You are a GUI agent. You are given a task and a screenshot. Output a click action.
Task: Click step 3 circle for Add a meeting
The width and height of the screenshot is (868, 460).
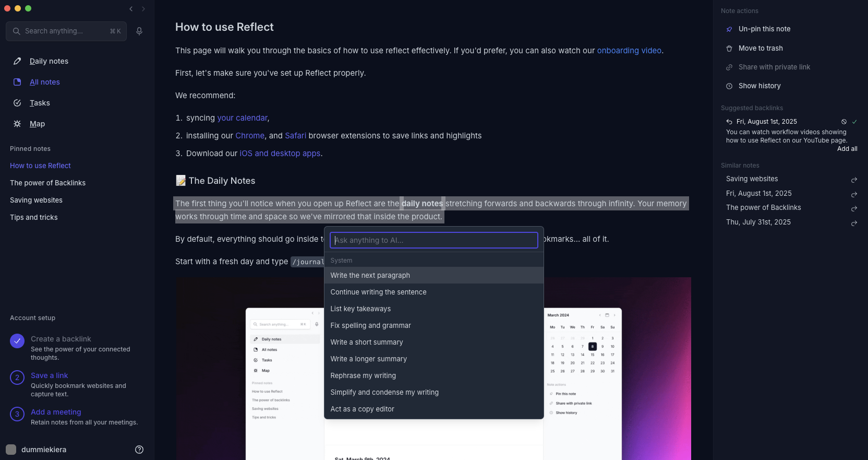(17, 414)
